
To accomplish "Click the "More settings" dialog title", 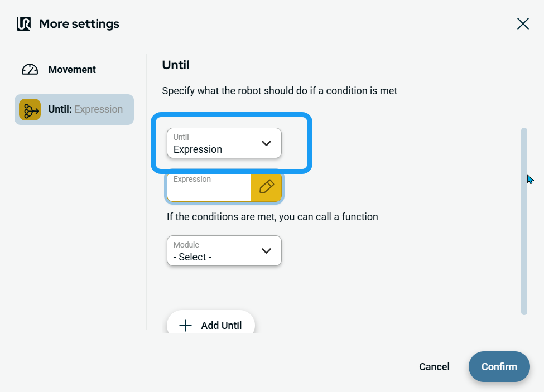I will 79,24.
